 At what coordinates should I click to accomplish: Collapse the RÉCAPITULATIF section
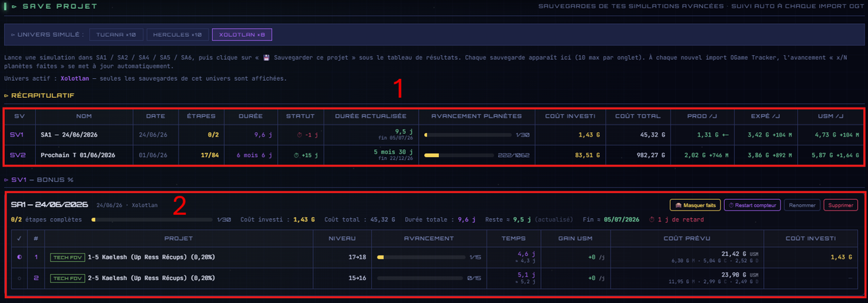coord(39,95)
